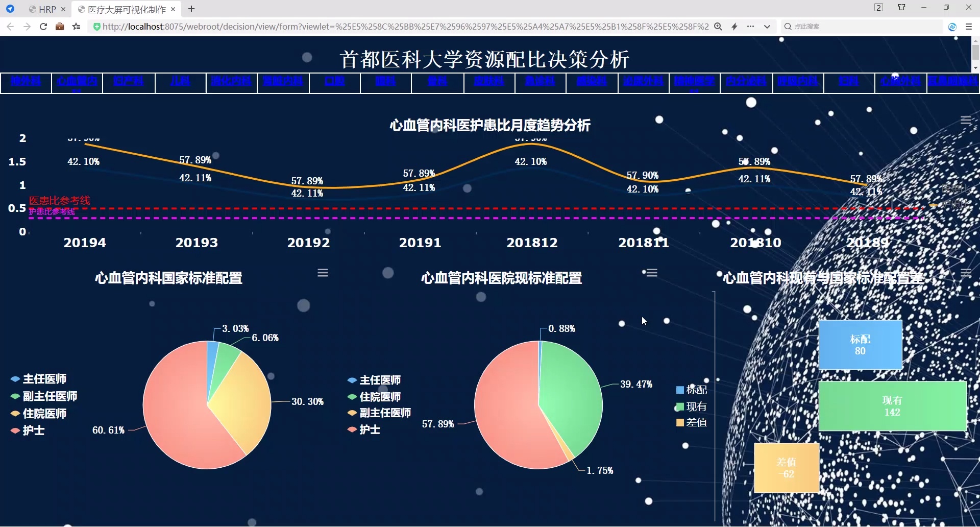The width and height of the screenshot is (980, 527).
Task: Click the new tab plus button
Action: tap(191, 9)
